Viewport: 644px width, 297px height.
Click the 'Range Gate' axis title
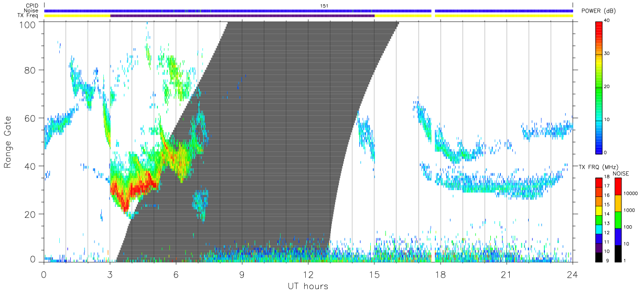(x=8, y=142)
